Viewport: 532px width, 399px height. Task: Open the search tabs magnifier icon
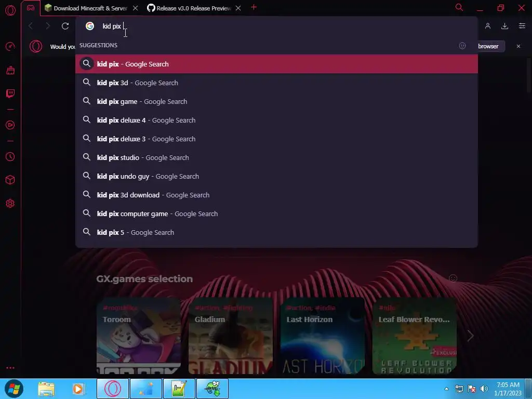[459, 7]
